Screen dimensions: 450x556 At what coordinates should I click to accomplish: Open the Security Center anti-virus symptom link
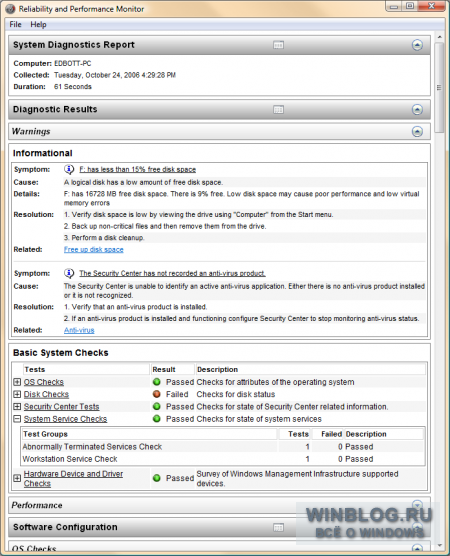click(172, 273)
